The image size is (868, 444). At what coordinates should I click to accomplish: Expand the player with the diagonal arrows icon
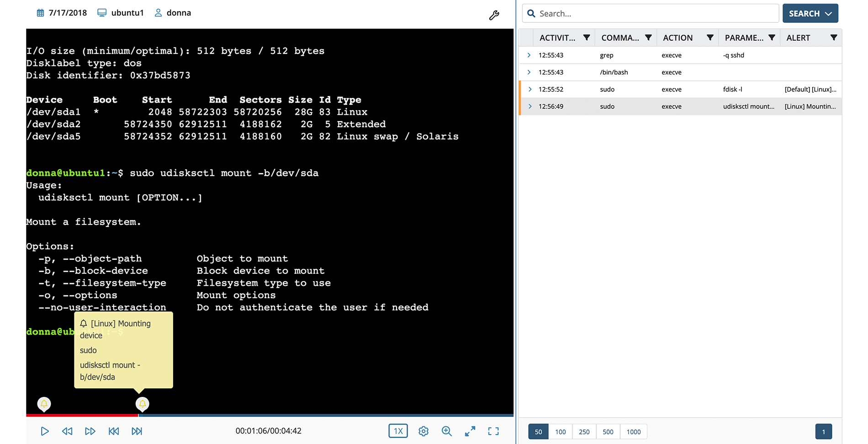tap(470, 431)
